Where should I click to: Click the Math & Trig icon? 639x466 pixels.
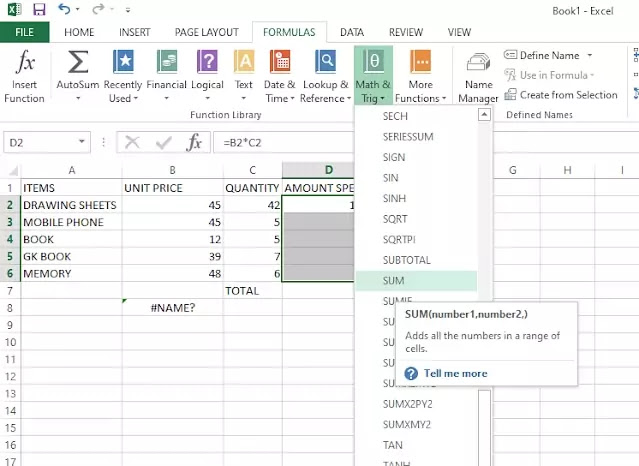tap(373, 62)
